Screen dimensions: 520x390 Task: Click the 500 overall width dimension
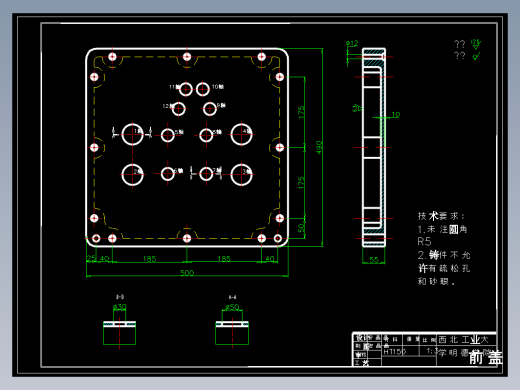tap(187, 273)
